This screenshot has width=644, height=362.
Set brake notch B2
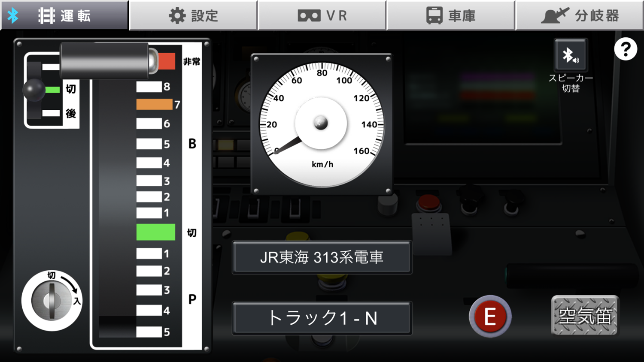coord(149,197)
